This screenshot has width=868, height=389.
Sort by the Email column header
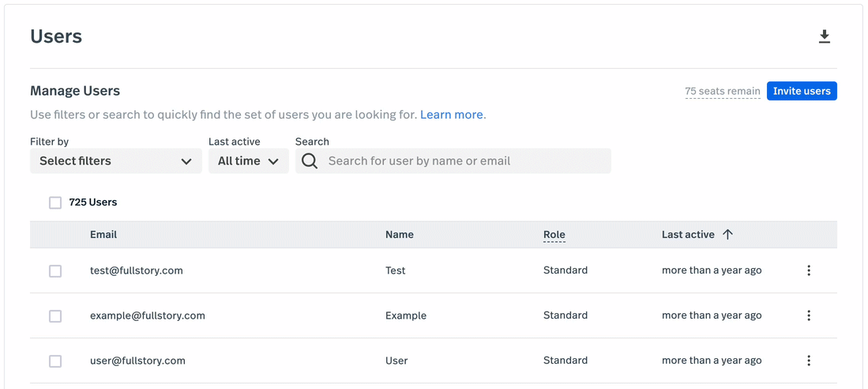(x=103, y=234)
